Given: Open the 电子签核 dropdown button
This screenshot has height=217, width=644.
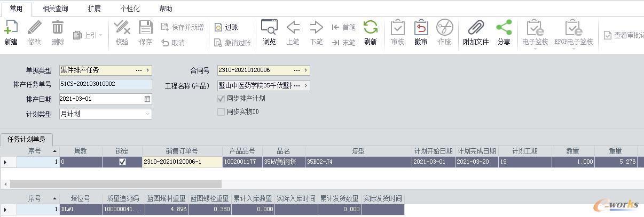Looking at the screenshot, I should pos(535,35).
